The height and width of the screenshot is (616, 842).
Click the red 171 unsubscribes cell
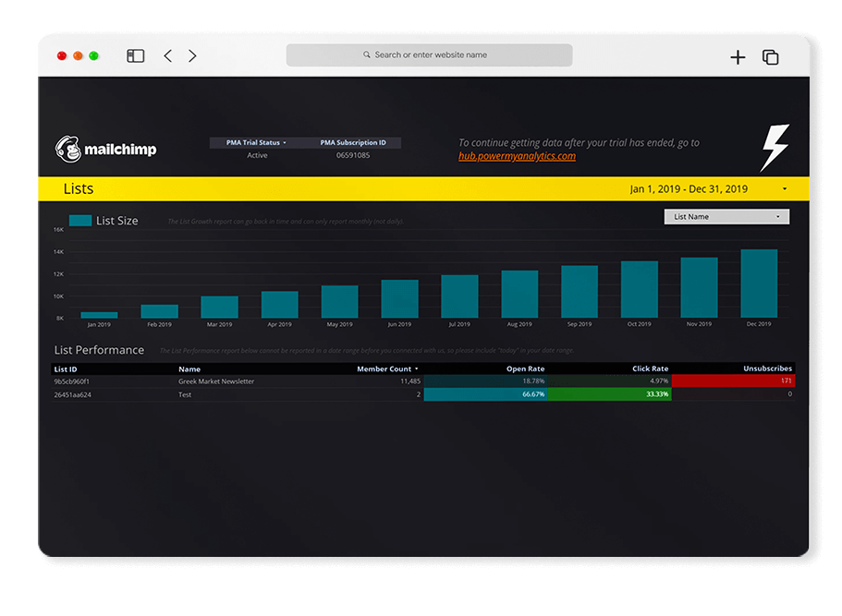point(733,381)
